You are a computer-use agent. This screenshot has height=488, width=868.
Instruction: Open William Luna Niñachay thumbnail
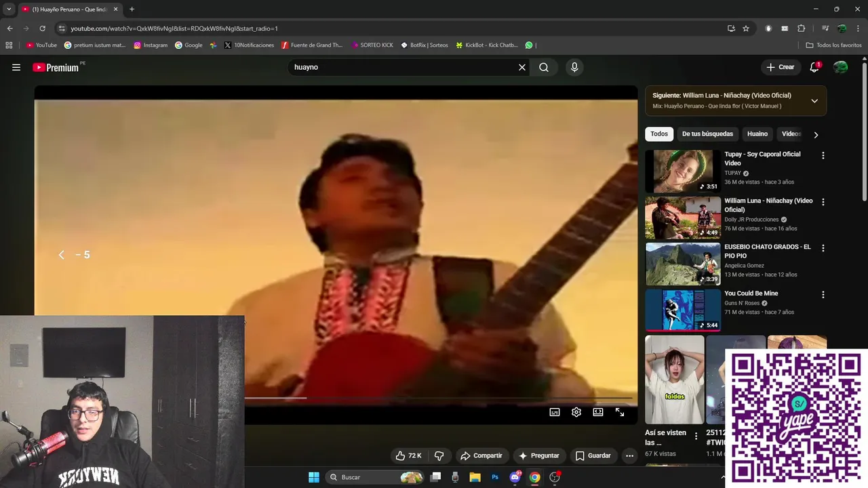683,218
